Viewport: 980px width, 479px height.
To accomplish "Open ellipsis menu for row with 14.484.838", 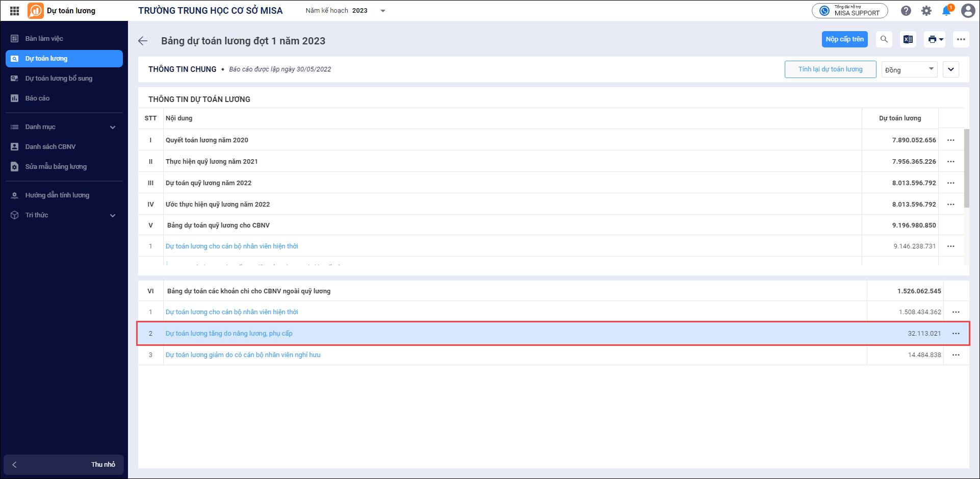I will click(x=956, y=355).
